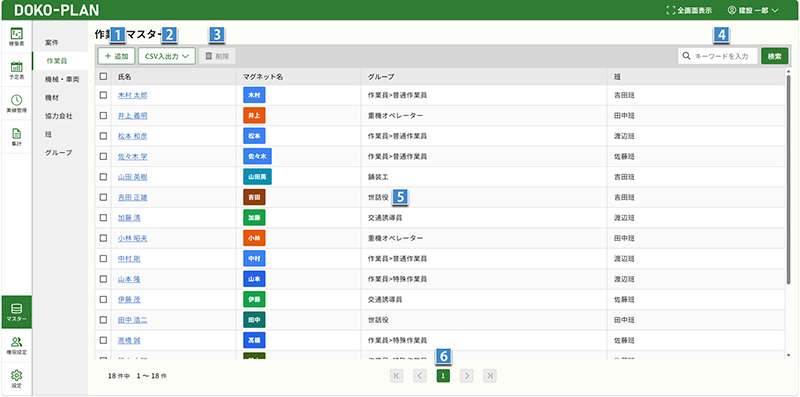Click the teal 山田英 magnet badge
The height and width of the screenshot is (397, 800).
point(258,177)
